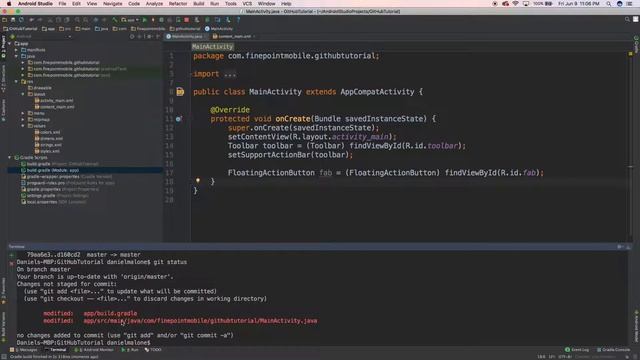Open the Project tool window side tab

pos(3,46)
